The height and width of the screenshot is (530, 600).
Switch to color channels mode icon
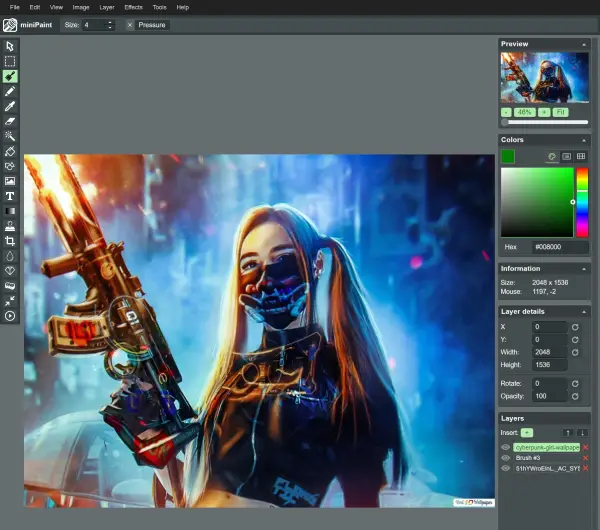(x=566, y=156)
